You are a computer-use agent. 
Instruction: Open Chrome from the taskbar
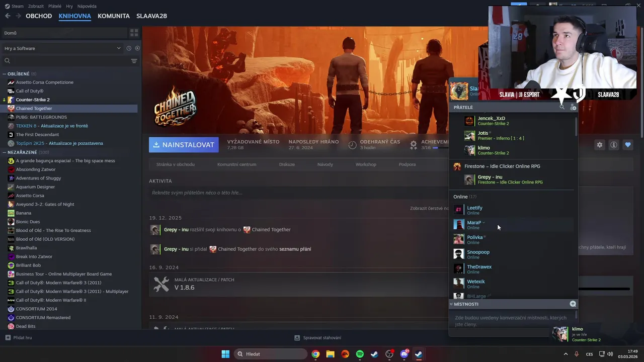tap(315, 354)
